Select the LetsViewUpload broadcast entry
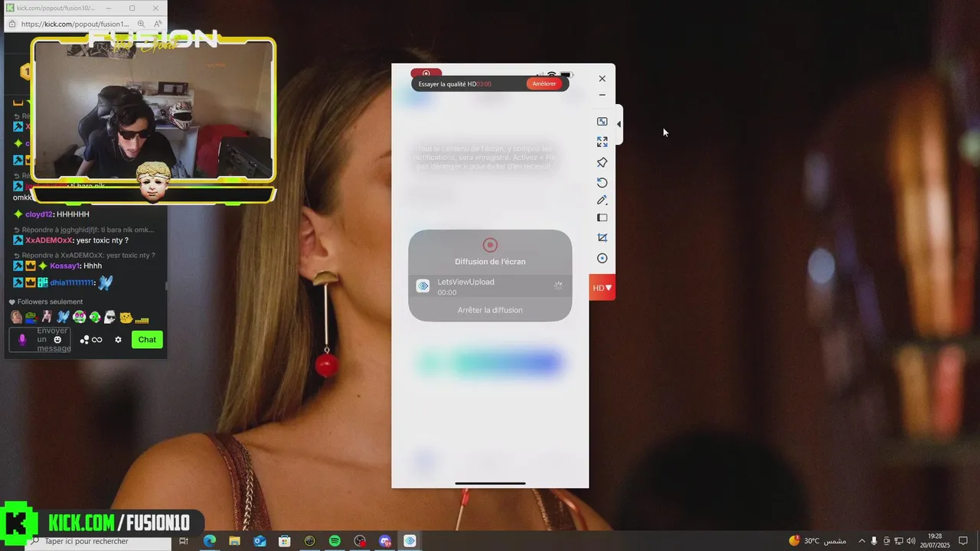The height and width of the screenshot is (551, 980). [490, 287]
